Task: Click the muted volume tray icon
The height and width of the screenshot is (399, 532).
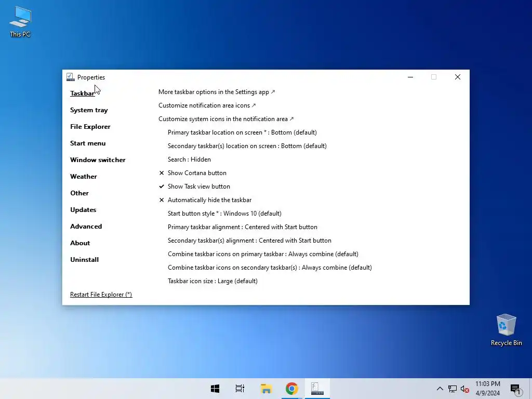Action: [x=465, y=389]
